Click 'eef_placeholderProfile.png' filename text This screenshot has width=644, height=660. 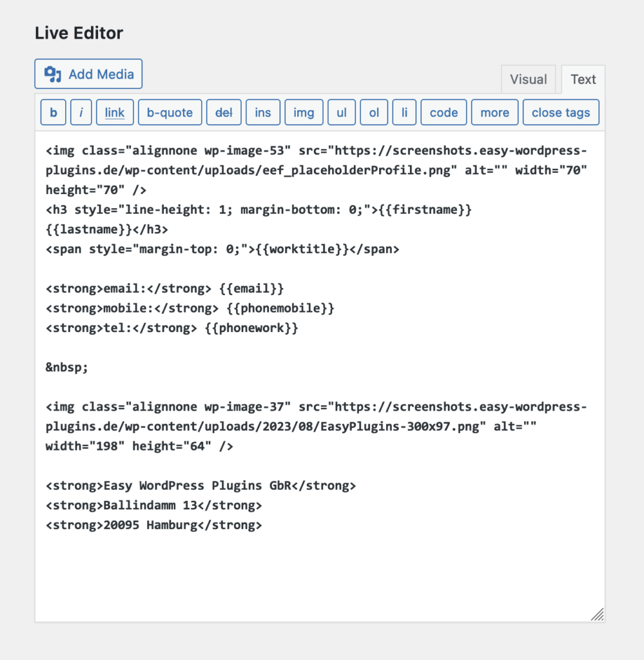(x=356, y=170)
